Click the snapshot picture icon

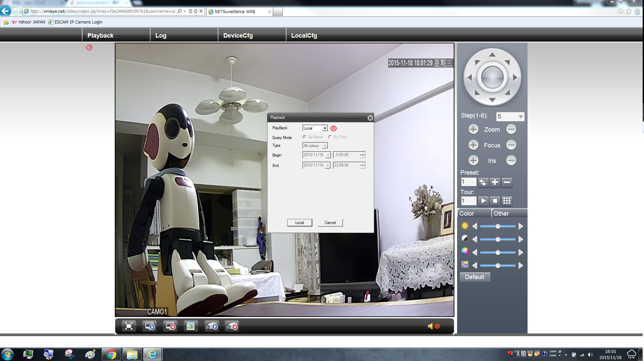pos(190,326)
